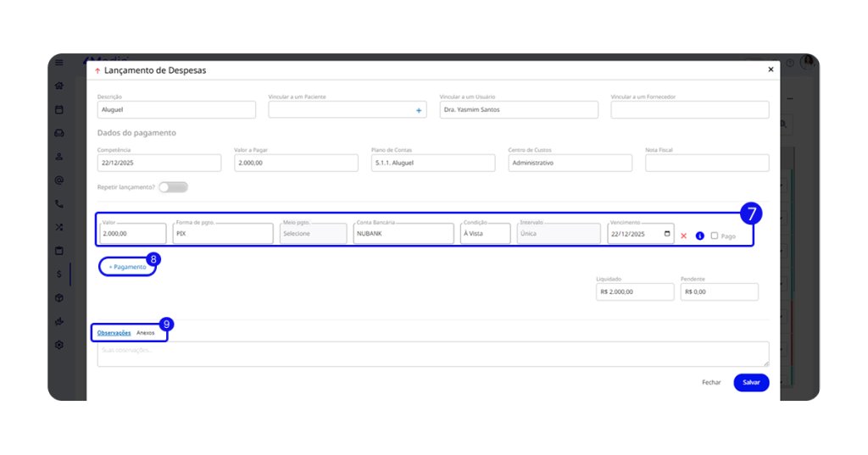
Task: Open the phone icon in the sidebar
Action: coord(59,203)
